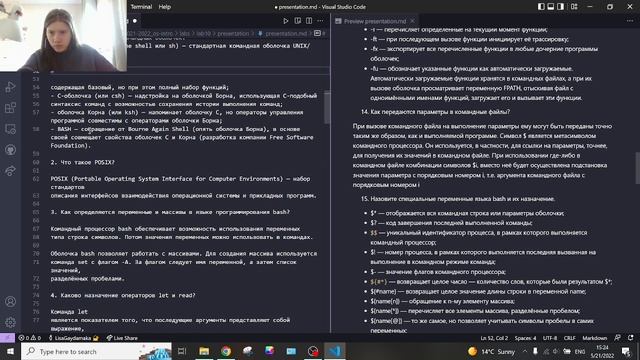Open notifications bell in status bar

coord(631,338)
